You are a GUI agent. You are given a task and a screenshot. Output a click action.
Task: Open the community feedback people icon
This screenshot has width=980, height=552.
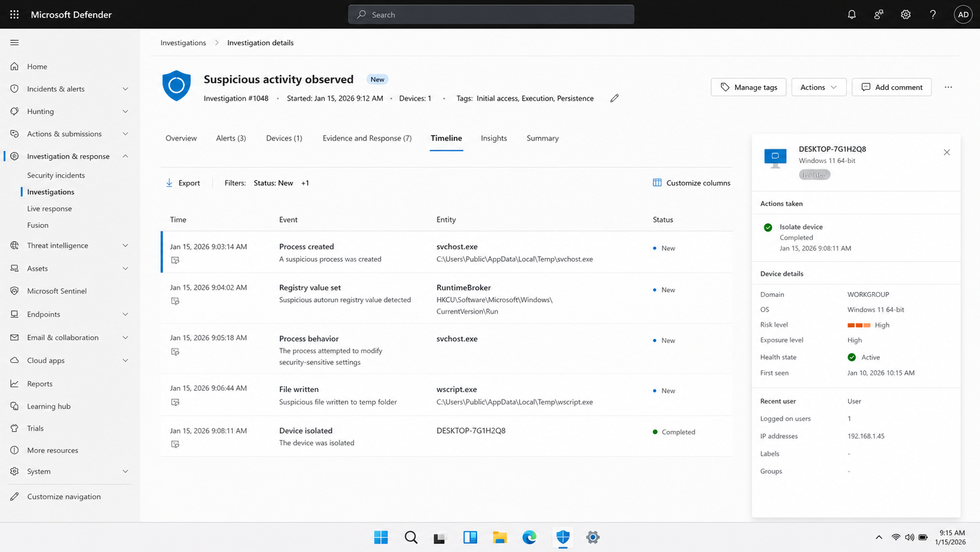tap(879, 15)
